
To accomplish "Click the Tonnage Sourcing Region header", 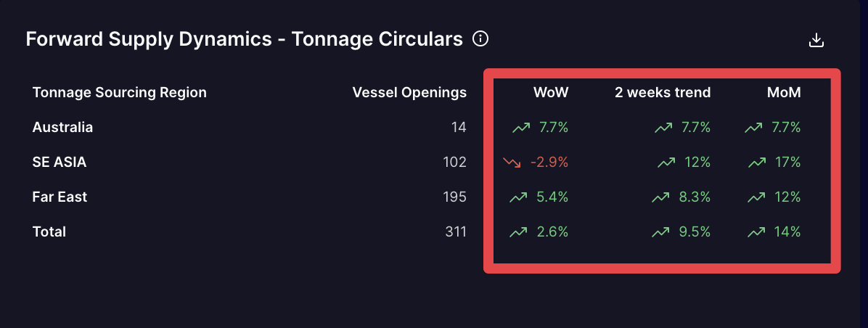I will pyautogui.click(x=120, y=92).
